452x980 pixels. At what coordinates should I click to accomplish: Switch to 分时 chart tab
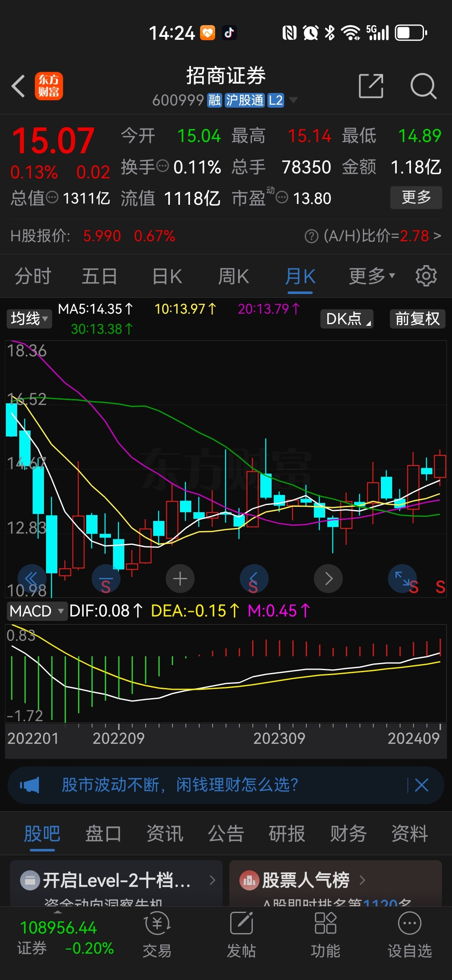33,276
